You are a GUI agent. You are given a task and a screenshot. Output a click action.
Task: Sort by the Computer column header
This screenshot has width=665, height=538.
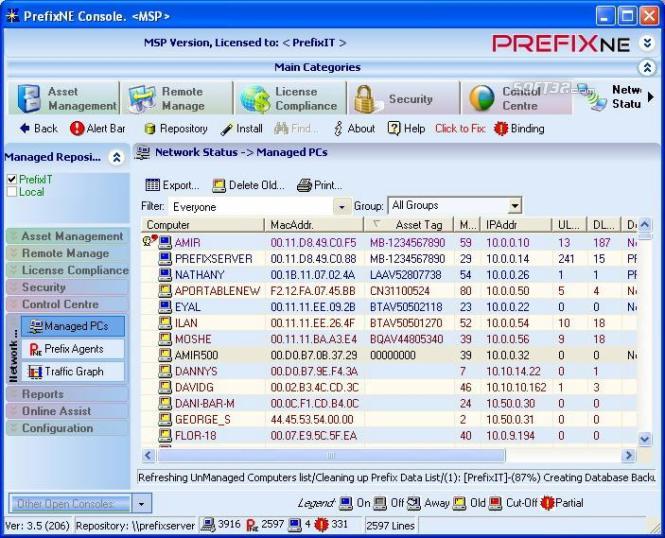coord(203,225)
